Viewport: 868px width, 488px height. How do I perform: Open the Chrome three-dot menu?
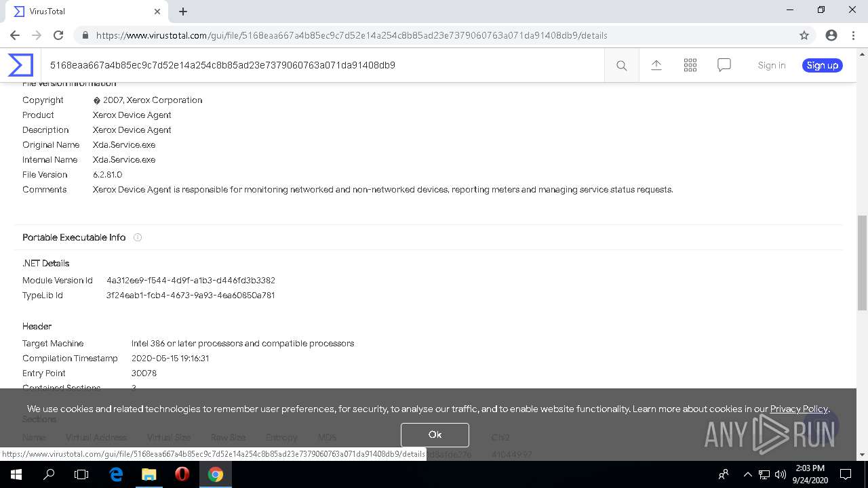(x=854, y=35)
